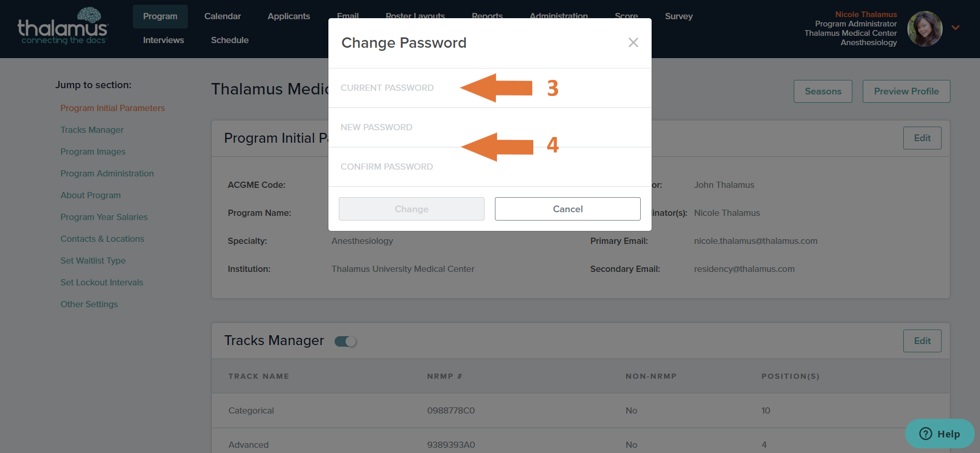The width and height of the screenshot is (980, 453).
Task: Open the Calendar menu
Action: 223,17
